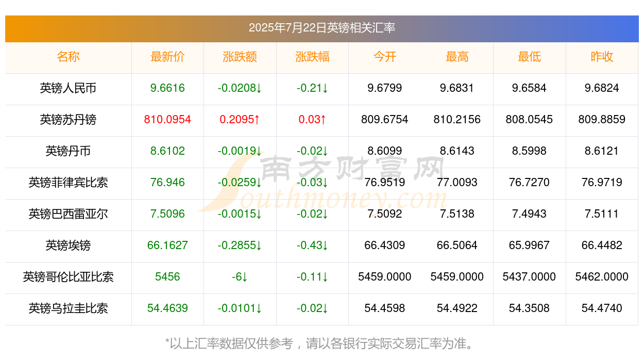Screen dimensions: 644x360
Task: Click high value 77.0093
Action: [457, 183]
